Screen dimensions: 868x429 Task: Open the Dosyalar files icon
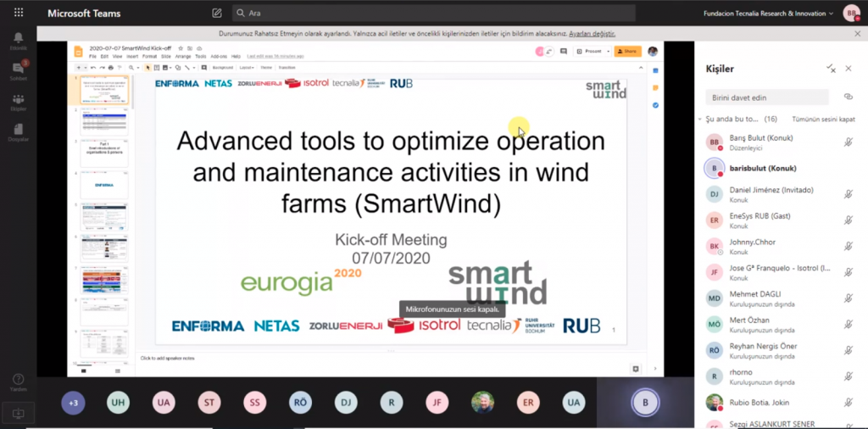[x=18, y=131]
